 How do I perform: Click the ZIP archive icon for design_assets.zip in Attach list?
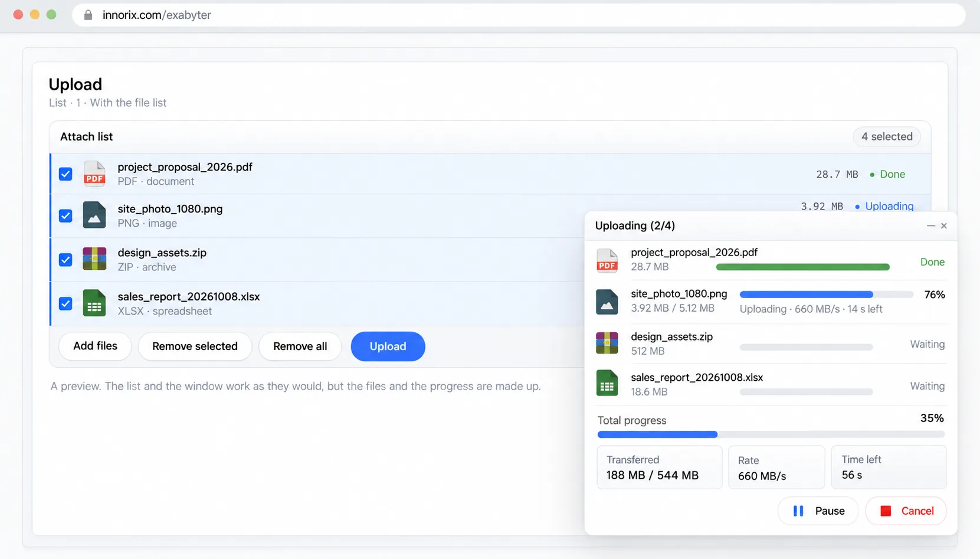tap(94, 259)
